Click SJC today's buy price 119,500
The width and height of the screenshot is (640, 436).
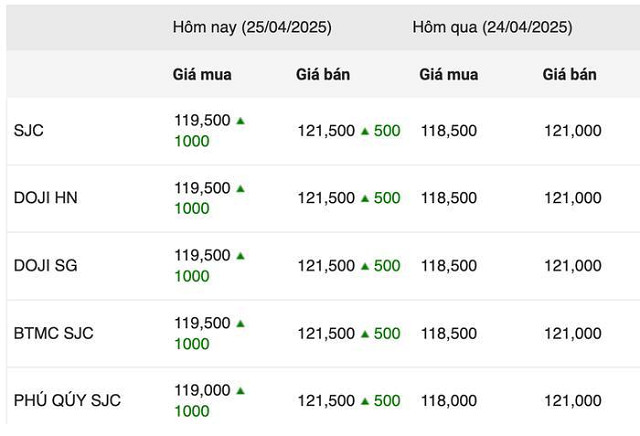pos(202,120)
